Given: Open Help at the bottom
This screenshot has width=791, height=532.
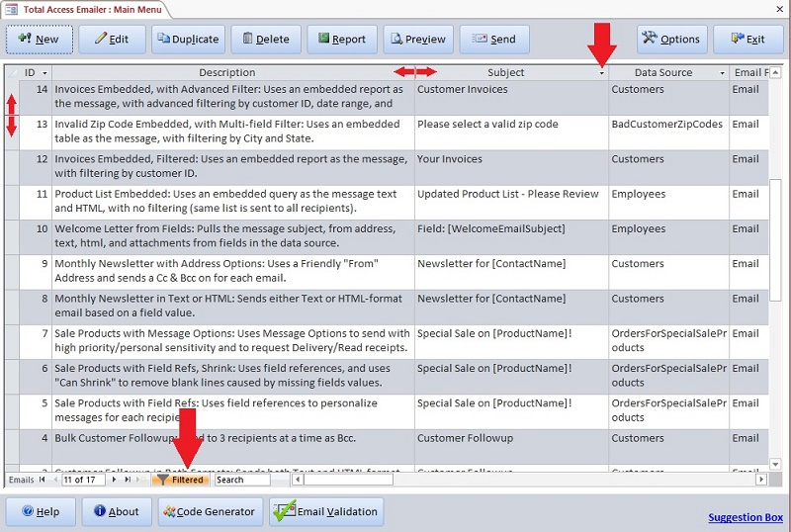Looking at the screenshot, I should click(41, 512).
